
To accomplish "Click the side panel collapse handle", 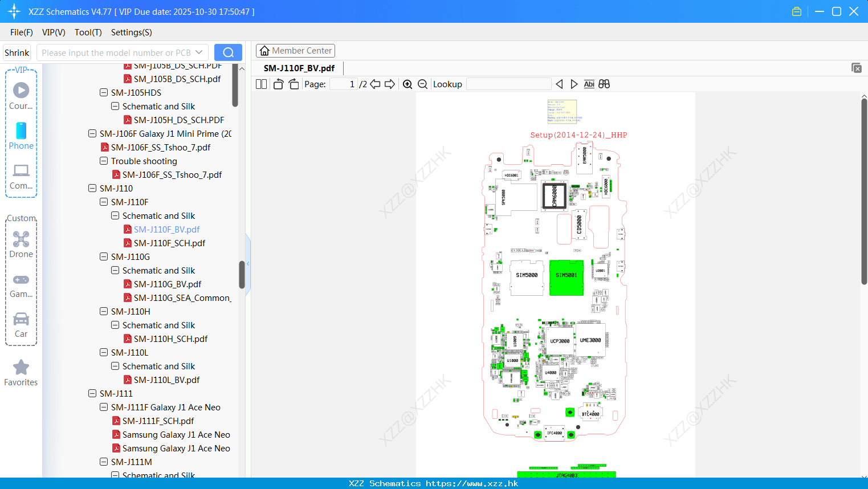I will click(x=248, y=264).
